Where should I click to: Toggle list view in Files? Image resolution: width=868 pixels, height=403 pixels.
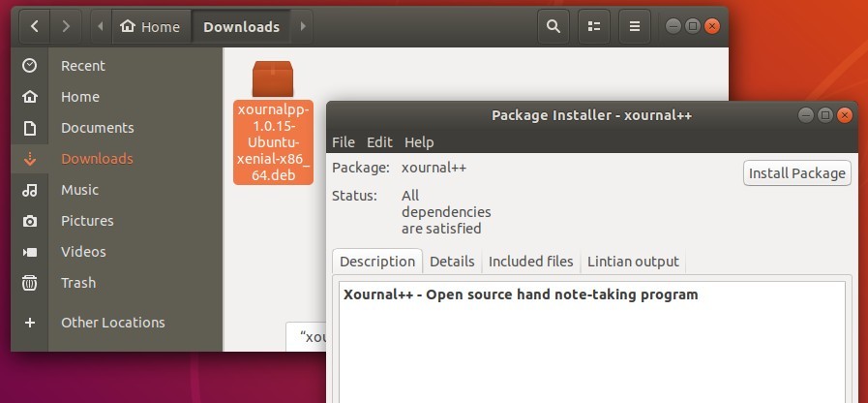coord(594,26)
